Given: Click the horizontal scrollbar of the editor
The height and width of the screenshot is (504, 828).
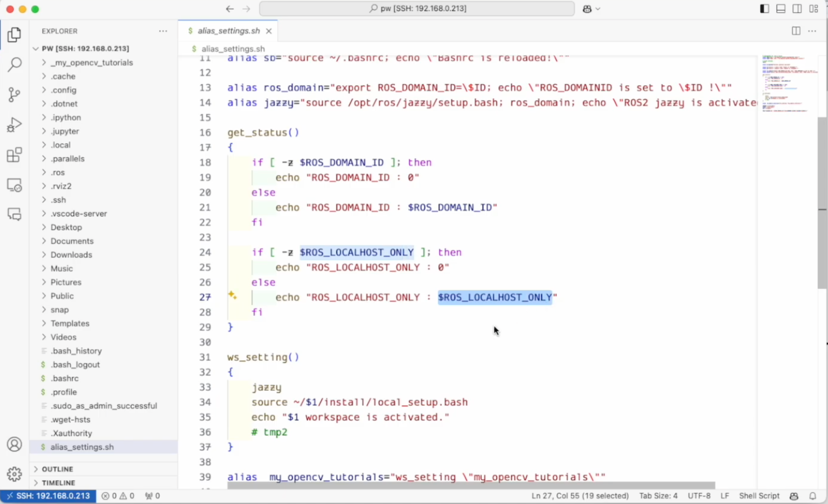Looking at the screenshot, I should 471,485.
